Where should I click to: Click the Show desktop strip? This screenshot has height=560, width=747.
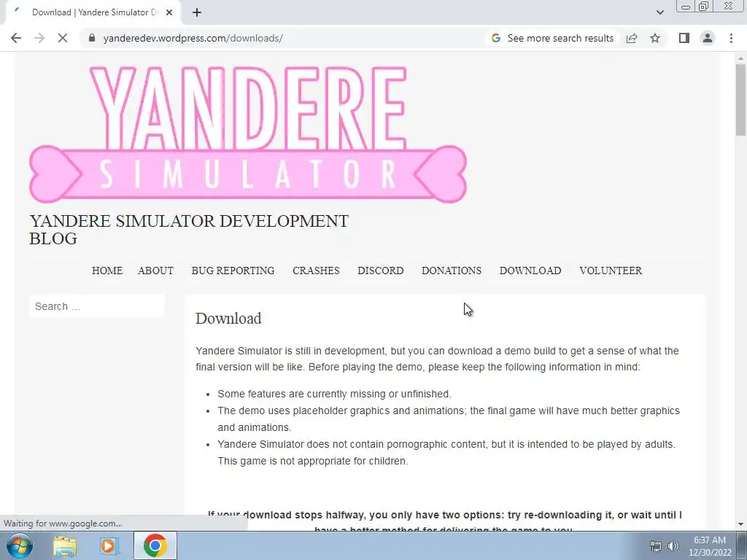click(x=742, y=546)
